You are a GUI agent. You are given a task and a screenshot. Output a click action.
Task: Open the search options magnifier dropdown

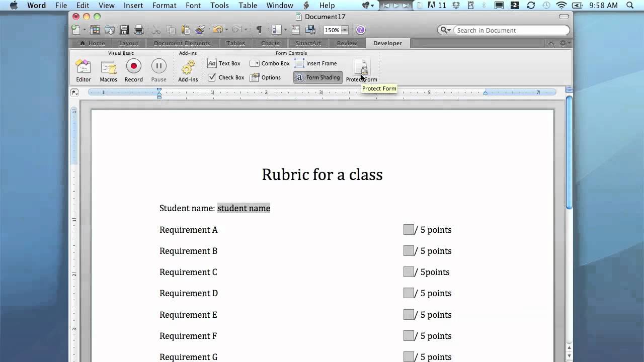click(x=446, y=30)
